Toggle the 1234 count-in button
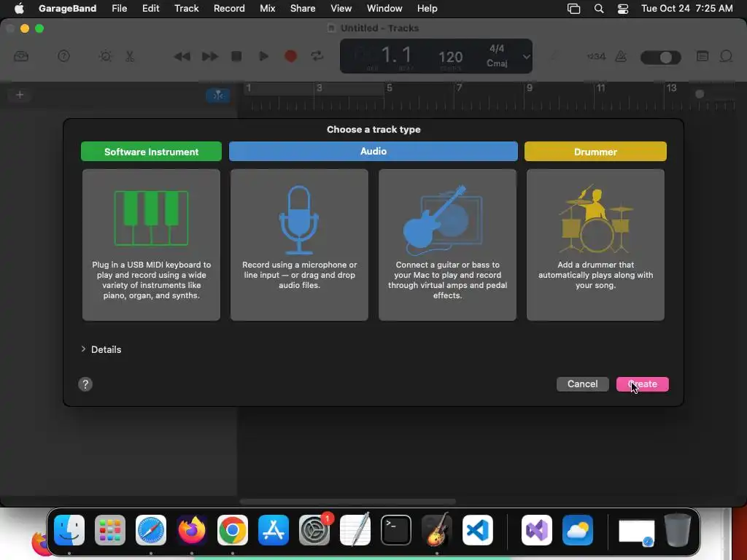This screenshot has width=747, height=560. 596,57
